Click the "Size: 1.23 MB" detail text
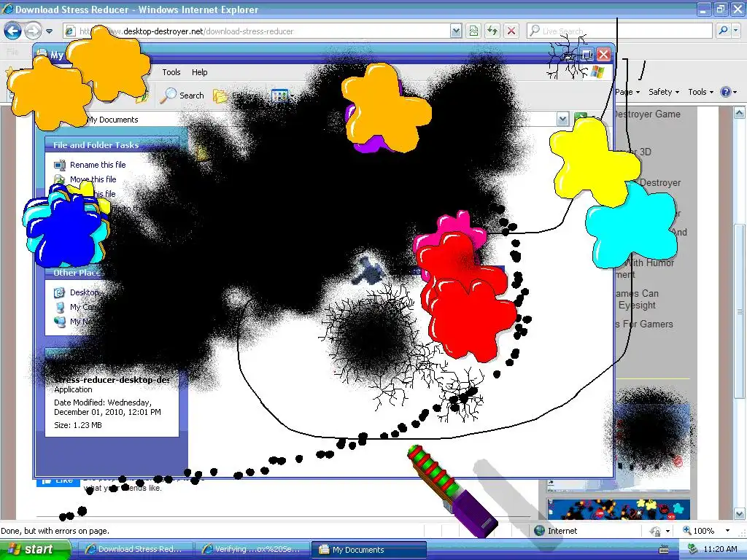The height and width of the screenshot is (560, 747). tap(77, 425)
